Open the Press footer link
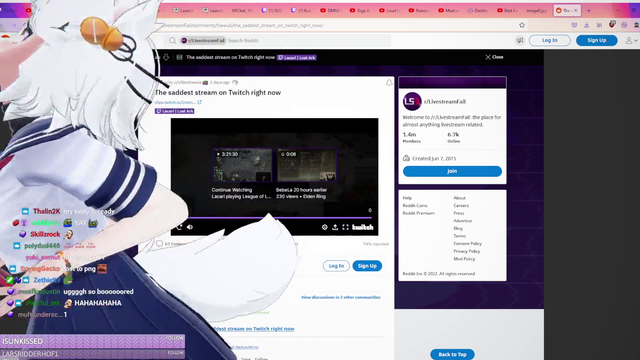 coord(458,213)
